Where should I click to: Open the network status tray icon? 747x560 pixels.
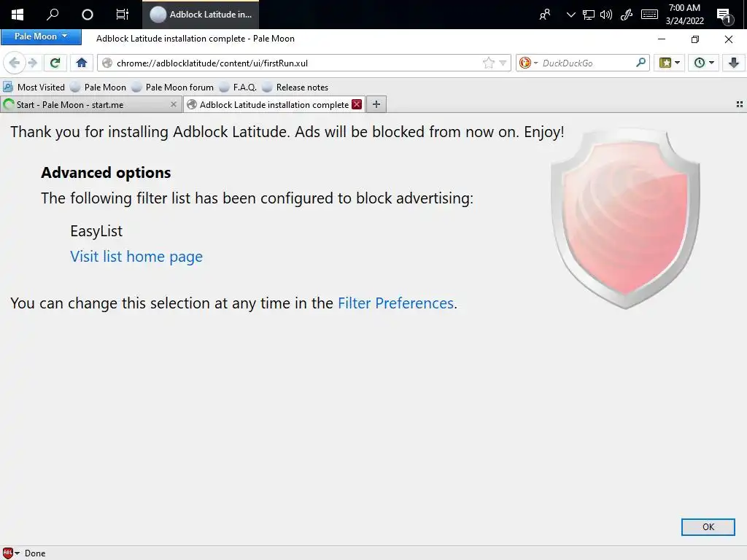point(589,15)
